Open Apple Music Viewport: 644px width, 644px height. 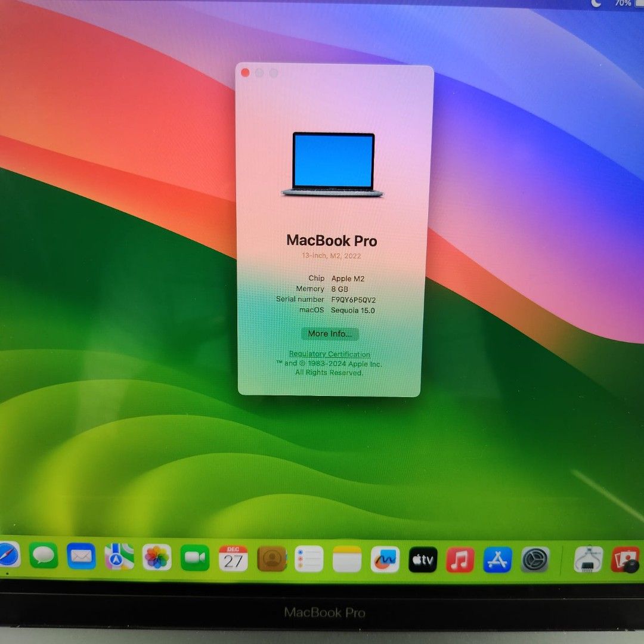coord(460,558)
